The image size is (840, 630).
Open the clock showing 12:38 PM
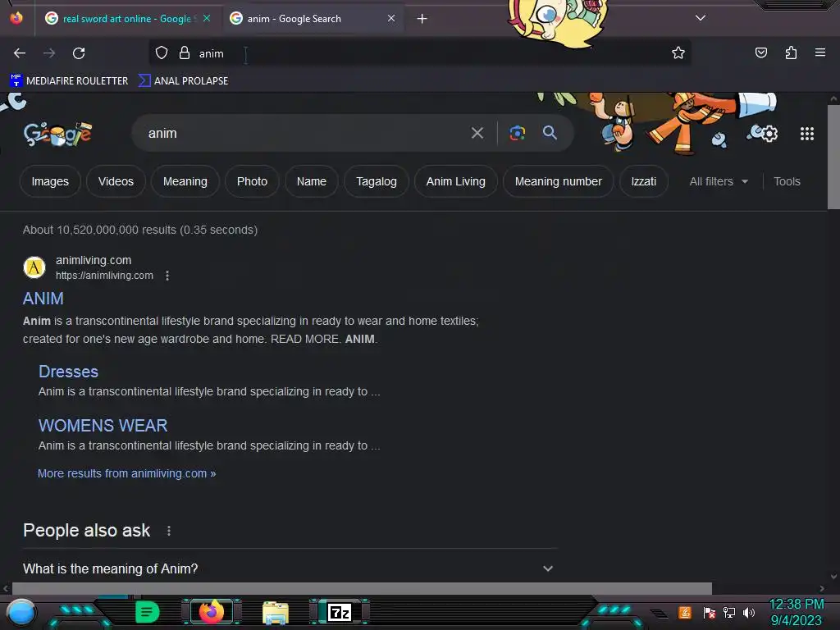796,612
